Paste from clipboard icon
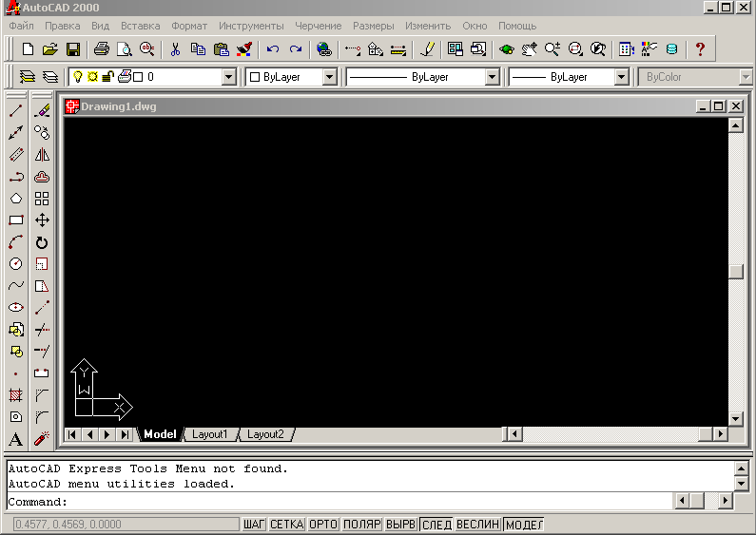Screen dimensions: 756x535 pos(222,49)
